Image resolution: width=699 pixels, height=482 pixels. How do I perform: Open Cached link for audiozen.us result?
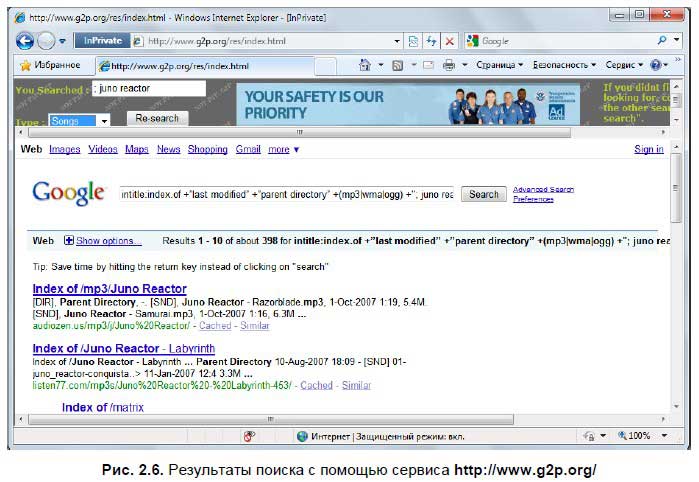point(215,326)
